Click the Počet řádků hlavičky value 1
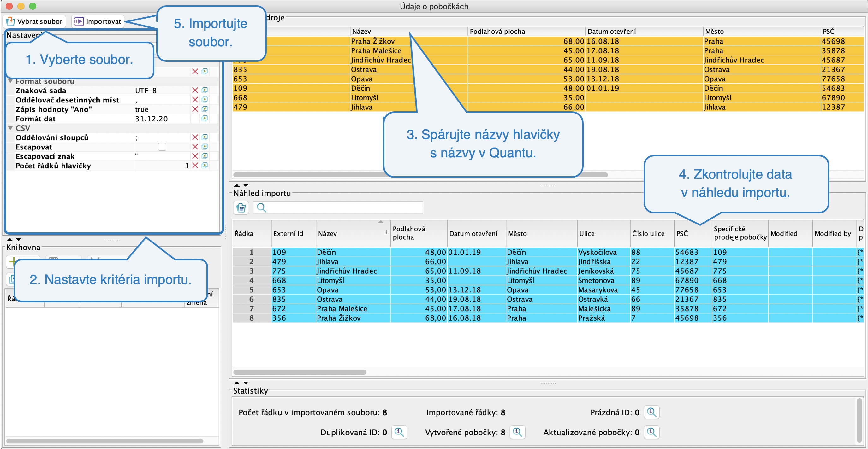This screenshot has width=868, height=449. coord(162,166)
